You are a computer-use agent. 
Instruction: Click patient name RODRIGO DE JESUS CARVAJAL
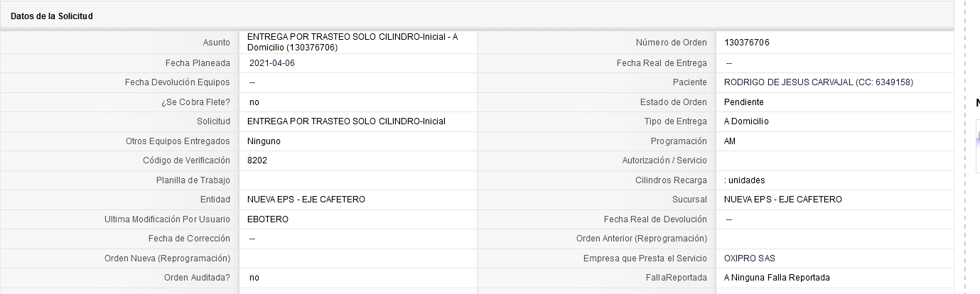click(787, 82)
